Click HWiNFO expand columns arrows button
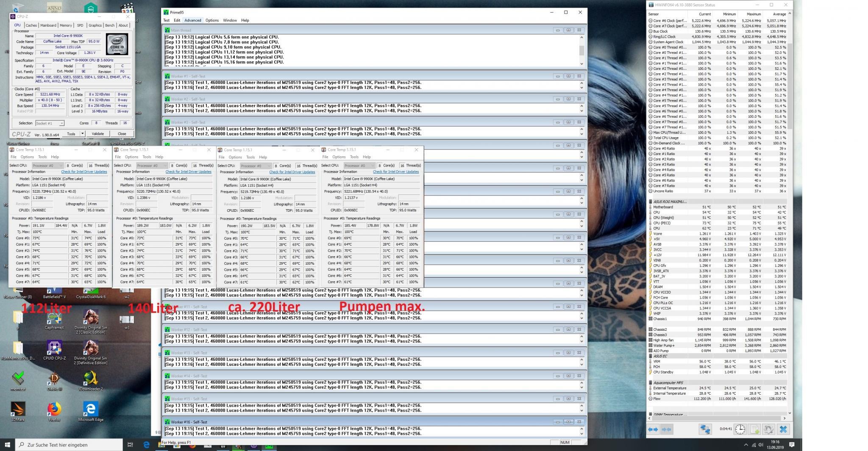 coord(653,429)
